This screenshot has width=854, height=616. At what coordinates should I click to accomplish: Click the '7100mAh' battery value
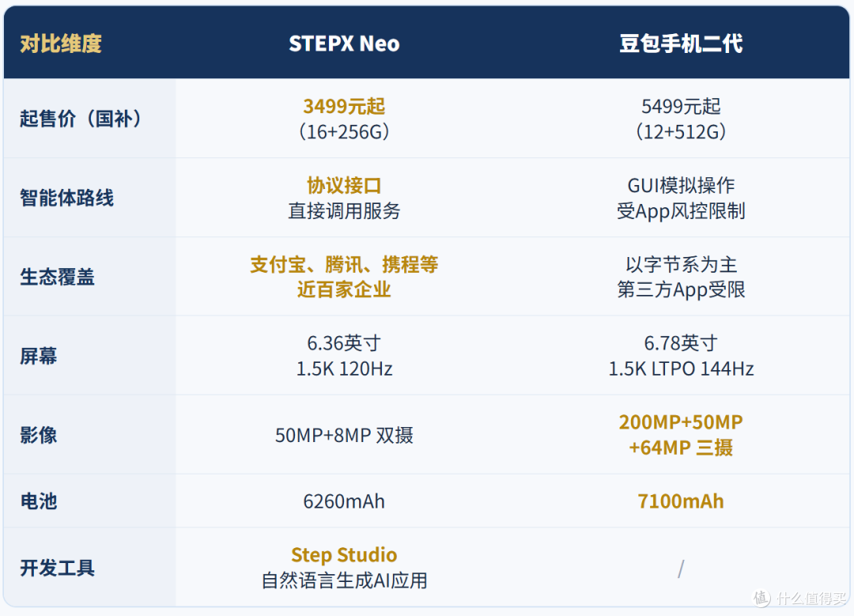tap(681, 501)
